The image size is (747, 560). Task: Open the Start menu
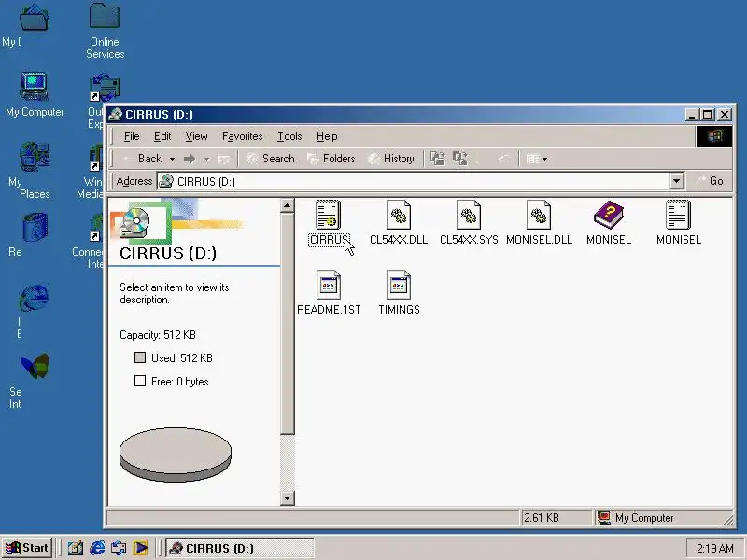[x=27, y=548]
